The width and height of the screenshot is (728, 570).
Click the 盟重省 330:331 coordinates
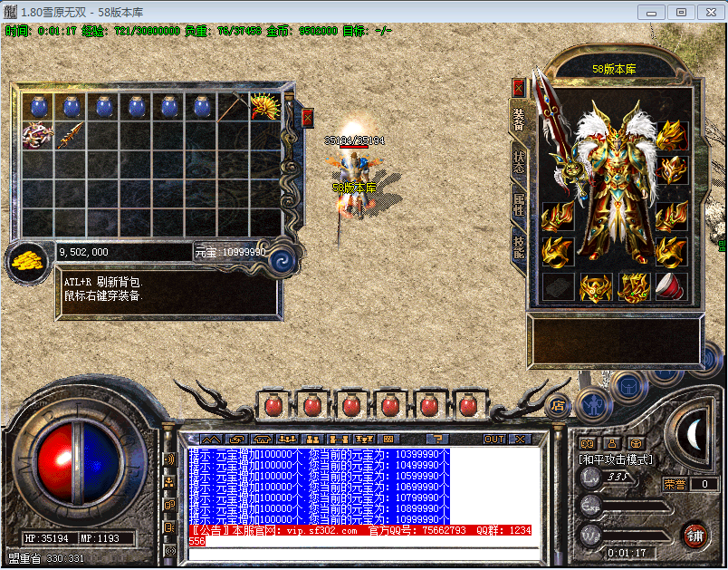click(x=46, y=558)
